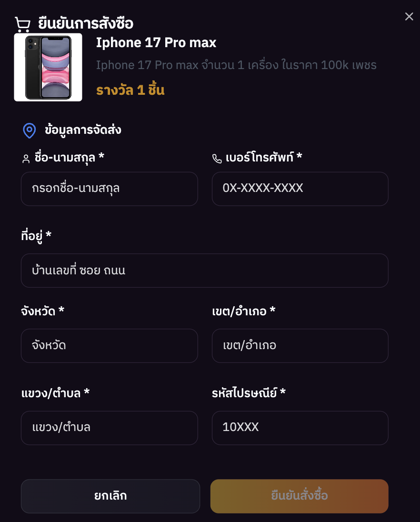Click the แขวง/ตำบล subdistrict input
The image size is (420, 522).
tap(109, 428)
